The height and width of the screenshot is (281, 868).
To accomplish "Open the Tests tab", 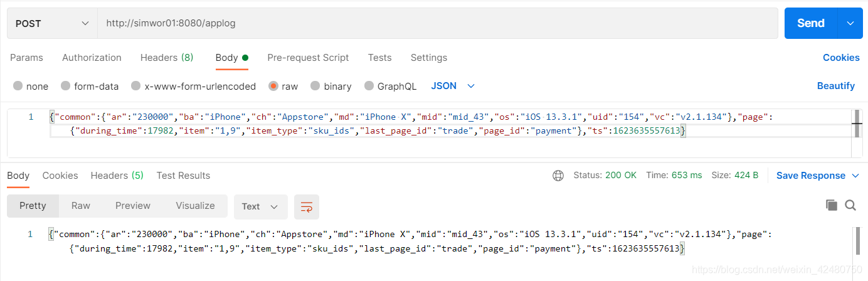I will tap(379, 58).
